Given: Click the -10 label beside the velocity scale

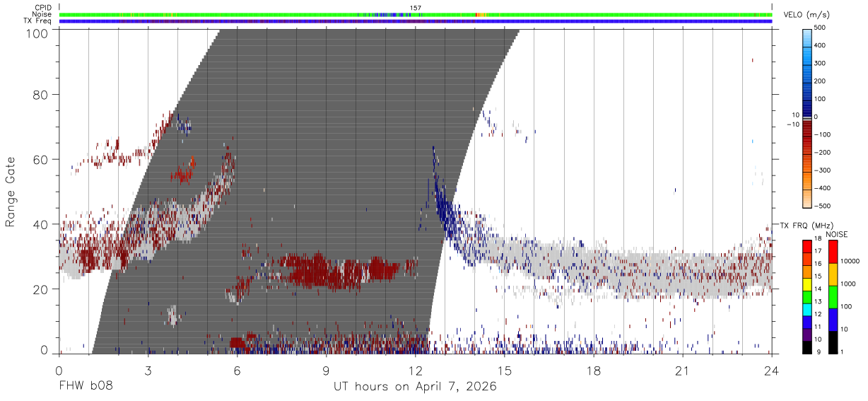Looking at the screenshot, I should 792,124.
